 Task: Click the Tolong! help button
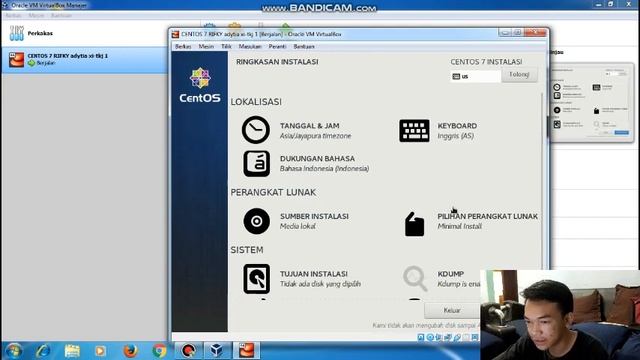(519, 75)
